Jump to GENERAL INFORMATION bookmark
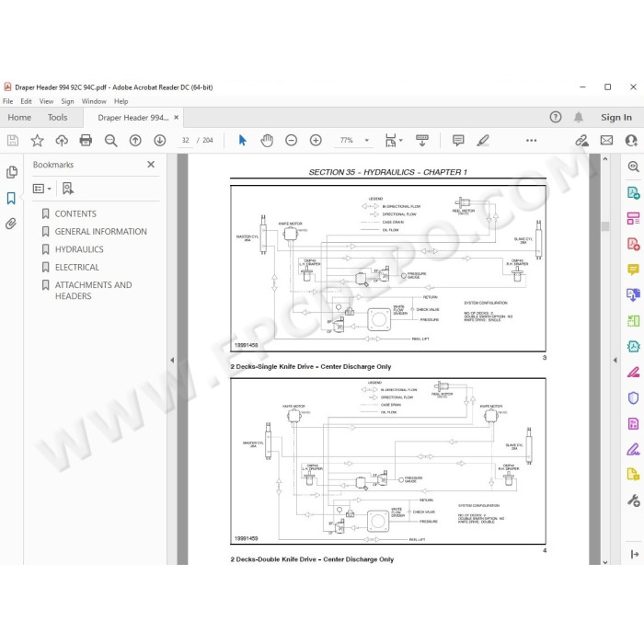The image size is (644, 644). tap(100, 232)
